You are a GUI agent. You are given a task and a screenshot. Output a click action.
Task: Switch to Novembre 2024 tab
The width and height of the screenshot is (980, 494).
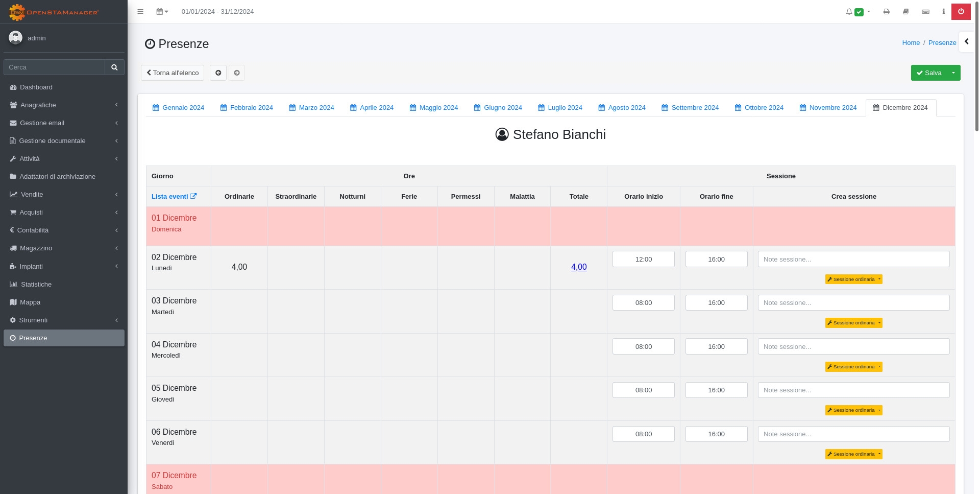click(x=828, y=107)
